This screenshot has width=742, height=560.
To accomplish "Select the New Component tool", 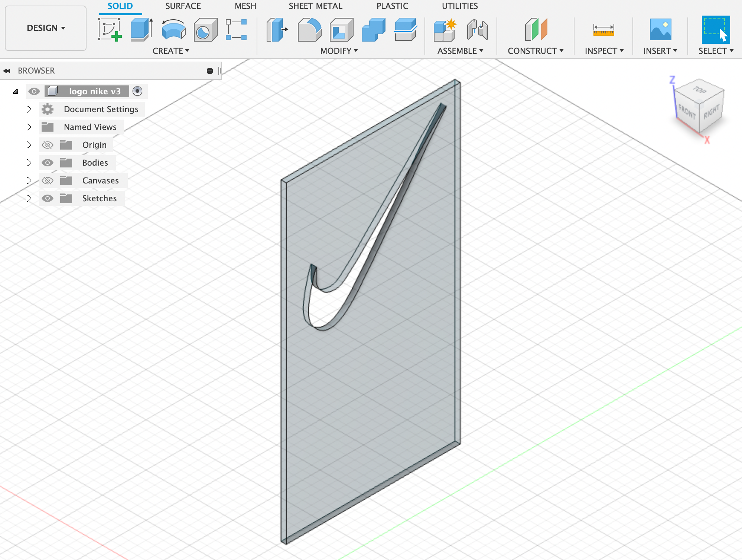I will point(445,30).
